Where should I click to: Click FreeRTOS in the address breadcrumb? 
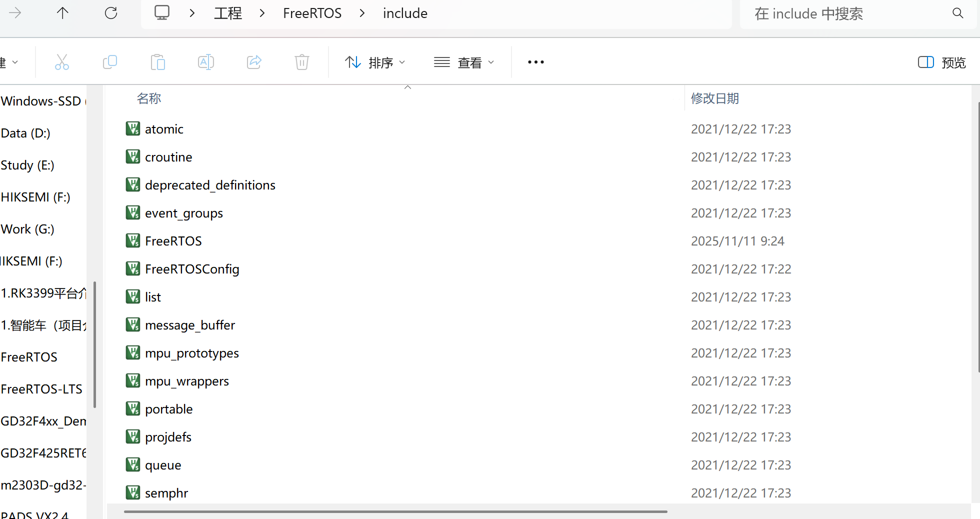point(312,13)
